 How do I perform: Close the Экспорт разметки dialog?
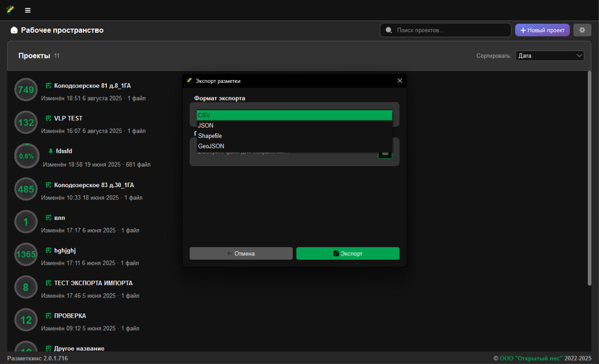click(x=400, y=81)
